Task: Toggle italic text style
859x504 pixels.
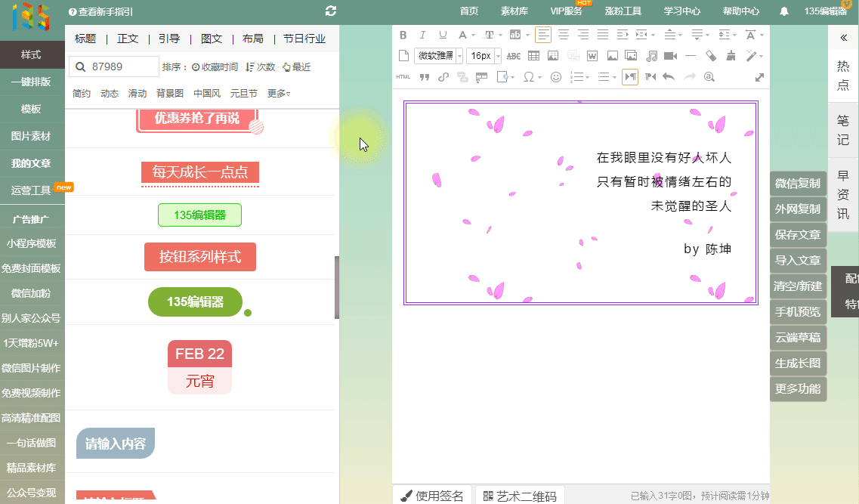Action: (422, 35)
